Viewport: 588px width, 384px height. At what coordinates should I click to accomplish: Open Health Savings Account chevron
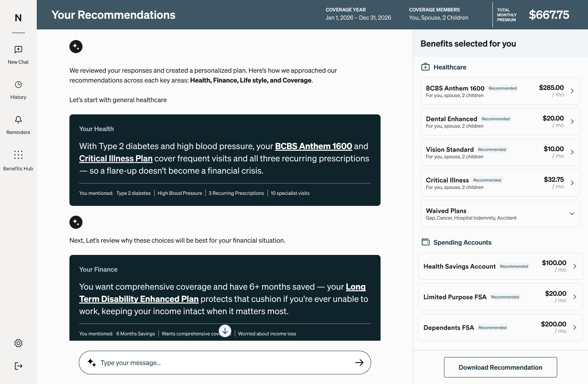click(x=575, y=266)
